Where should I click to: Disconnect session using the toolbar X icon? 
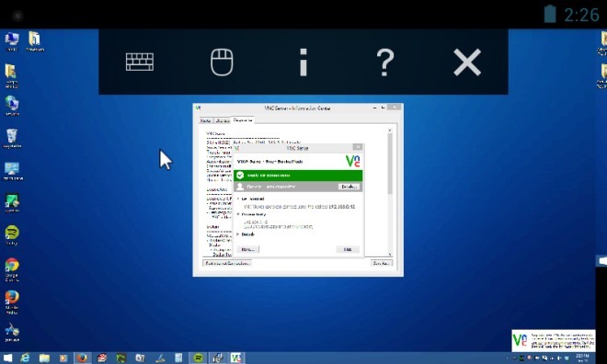pyautogui.click(x=467, y=62)
